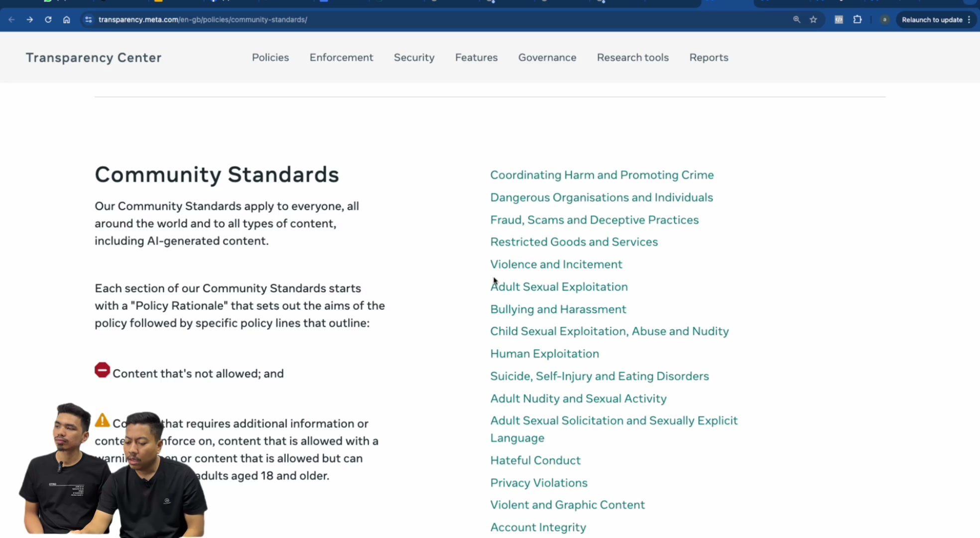The width and height of the screenshot is (980, 538).
Task: Click the yellow warning triangle icon
Action: pyautogui.click(x=102, y=420)
